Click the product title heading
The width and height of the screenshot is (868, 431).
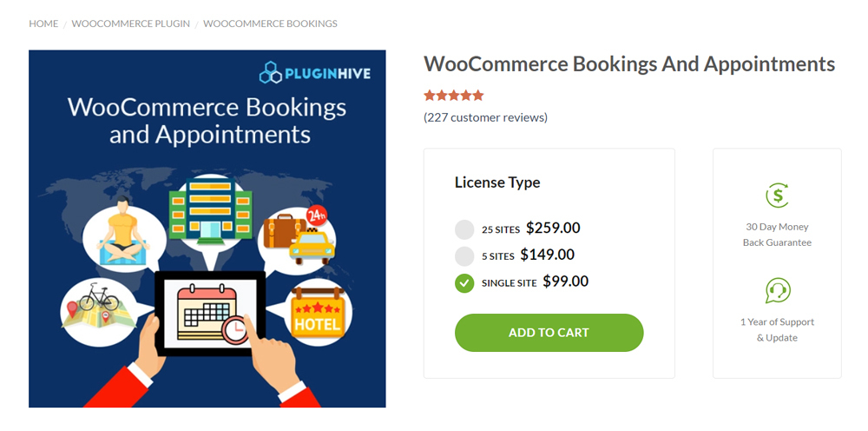[x=628, y=64]
